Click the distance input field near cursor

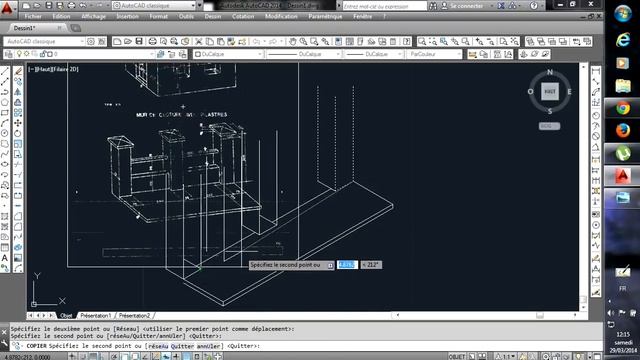pyautogui.click(x=347, y=265)
